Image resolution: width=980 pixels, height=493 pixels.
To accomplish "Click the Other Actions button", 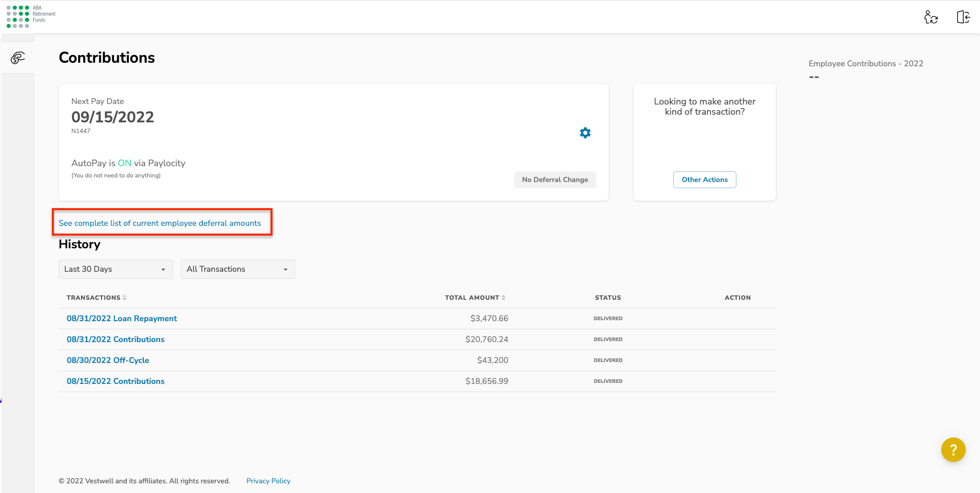I will pos(705,179).
